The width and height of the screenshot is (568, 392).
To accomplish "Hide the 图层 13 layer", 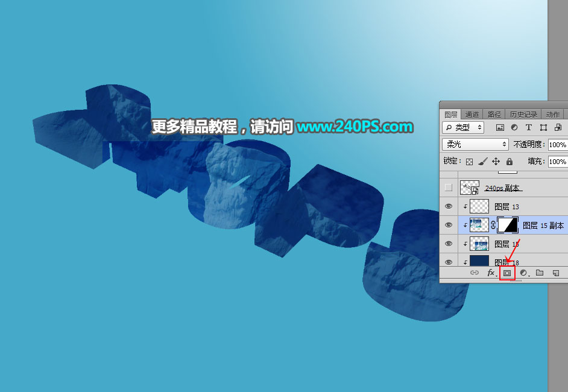I will click(x=449, y=206).
